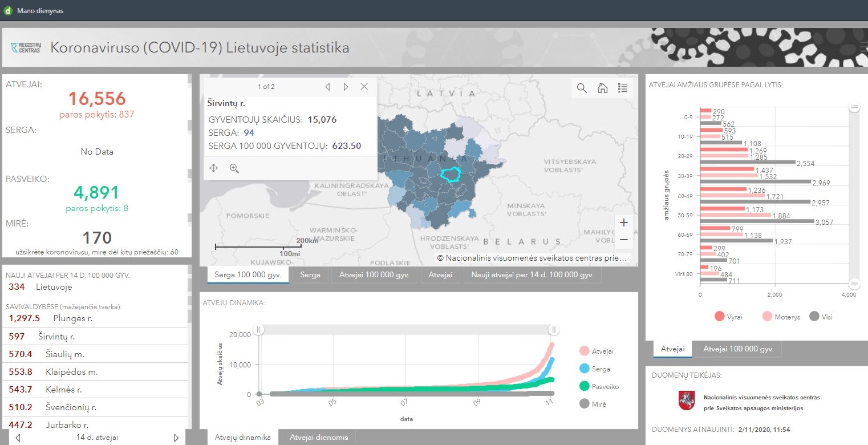Open the map legend list icon

(x=623, y=88)
